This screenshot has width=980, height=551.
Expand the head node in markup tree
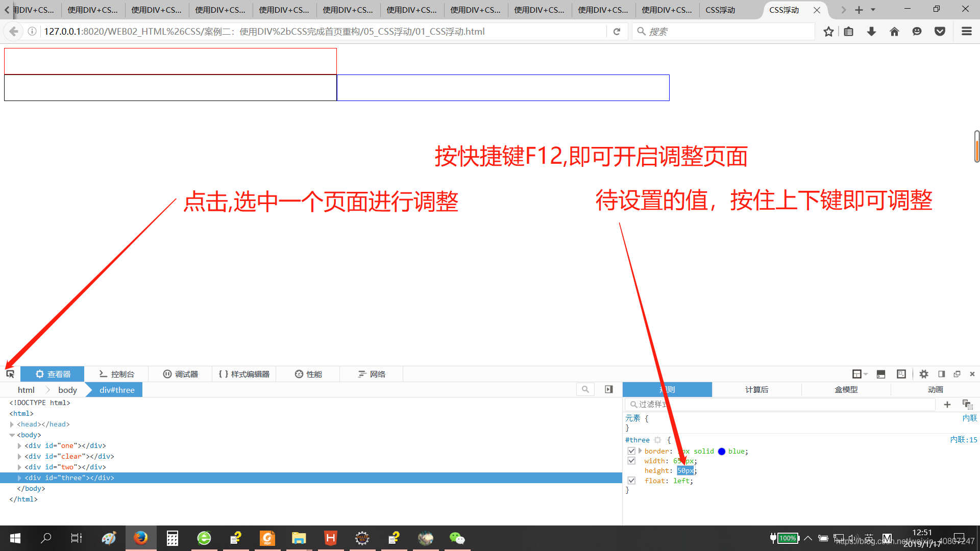[12, 424]
